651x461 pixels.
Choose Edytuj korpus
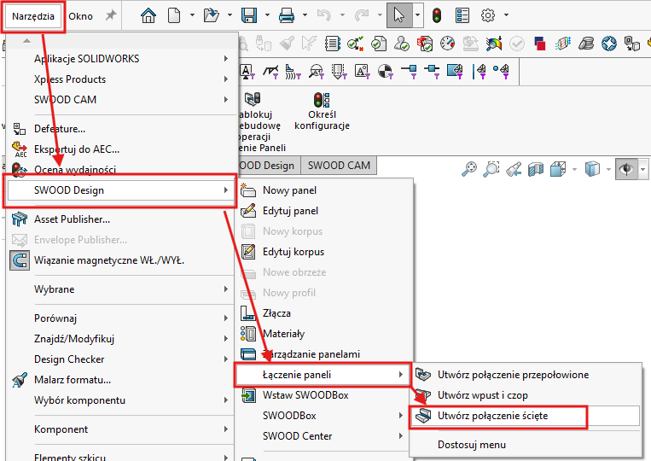(293, 252)
